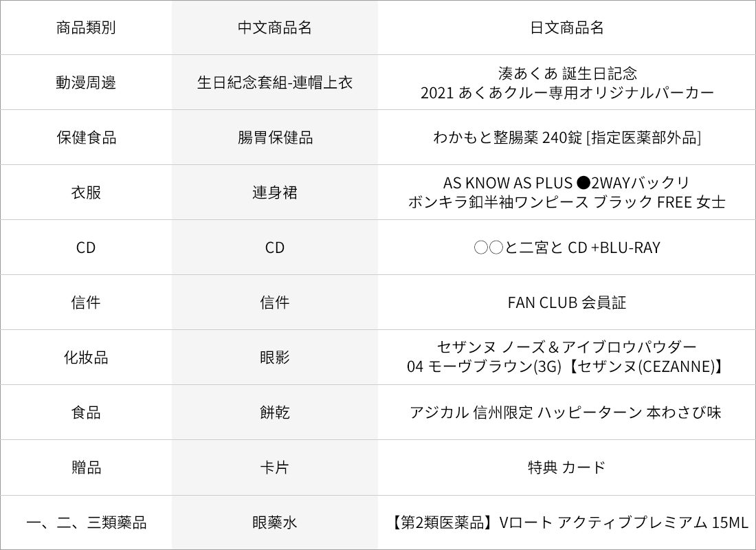
Task: Click the 日文商品名 column header
Action: click(x=566, y=27)
